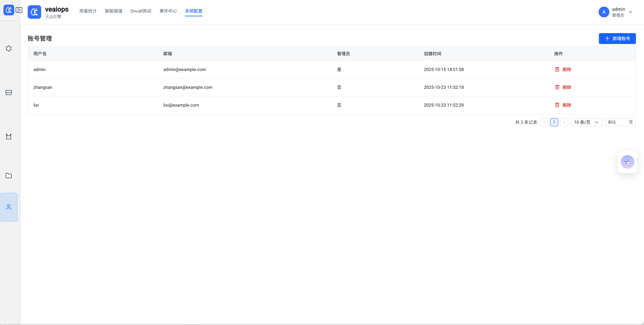644x325 pixels.
Task: Open the 事件中心 tab
Action: 168,11
